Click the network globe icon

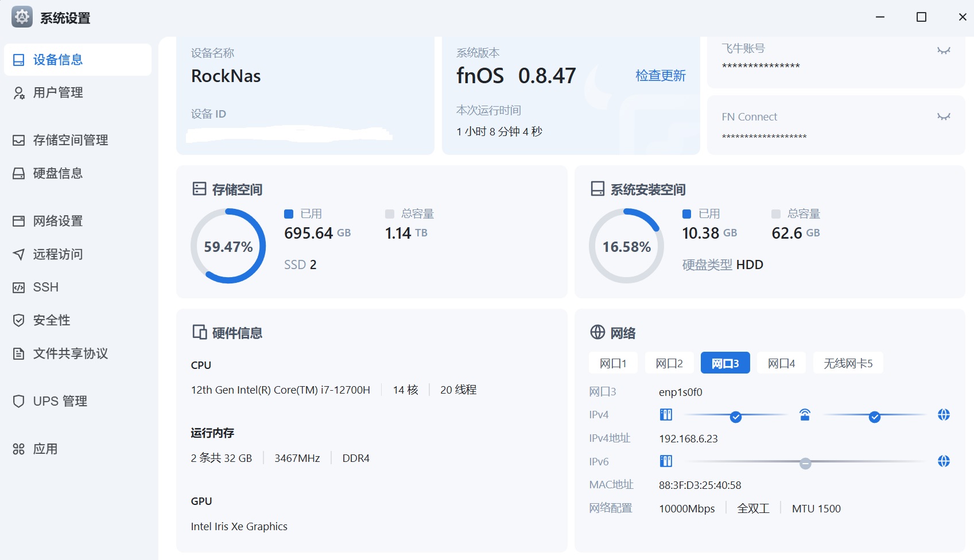pyautogui.click(x=597, y=332)
